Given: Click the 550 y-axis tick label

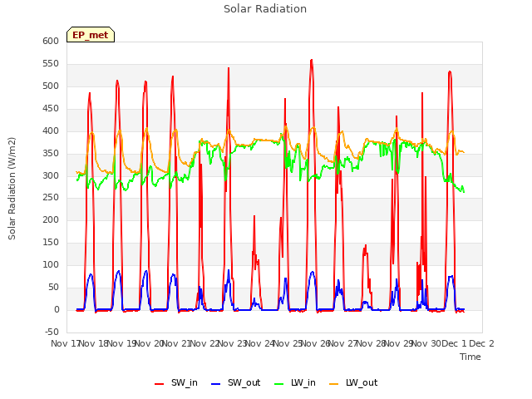Looking at the screenshot, I should pos(51,63).
